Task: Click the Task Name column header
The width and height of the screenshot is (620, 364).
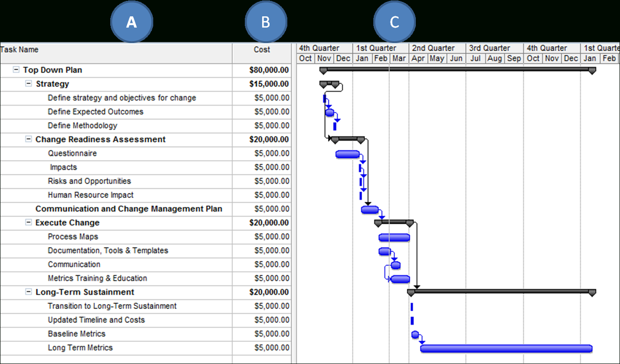Action: point(116,53)
